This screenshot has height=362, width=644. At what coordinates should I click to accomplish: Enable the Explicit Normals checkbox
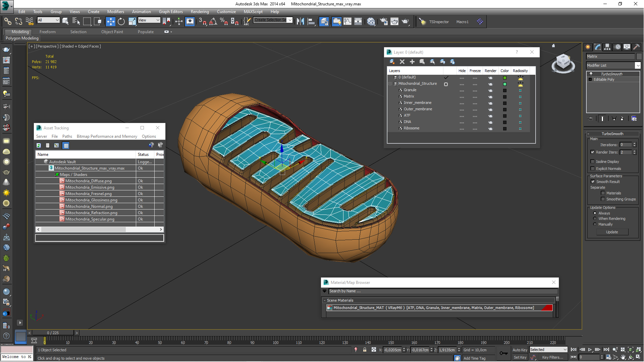[593, 169]
